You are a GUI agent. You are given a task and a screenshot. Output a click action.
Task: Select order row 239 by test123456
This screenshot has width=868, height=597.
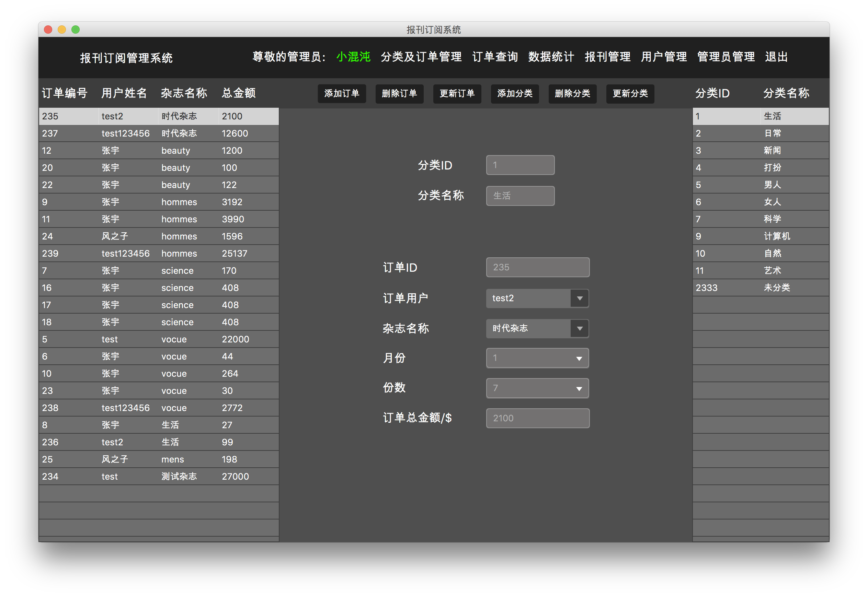pyautogui.click(x=157, y=253)
